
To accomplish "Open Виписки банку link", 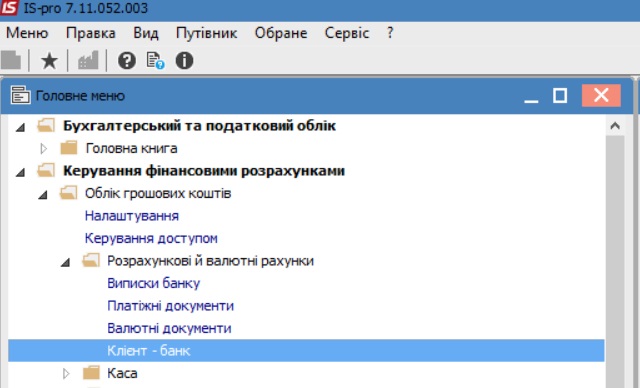I will click(153, 283).
